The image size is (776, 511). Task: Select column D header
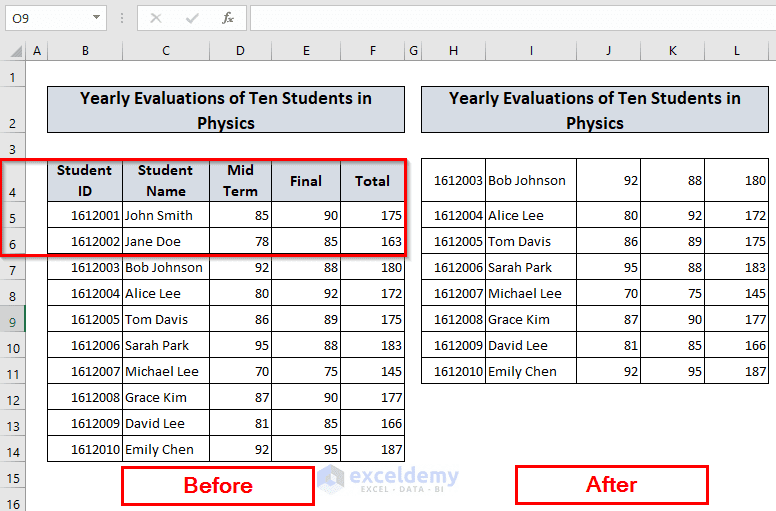[x=241, y=51]
